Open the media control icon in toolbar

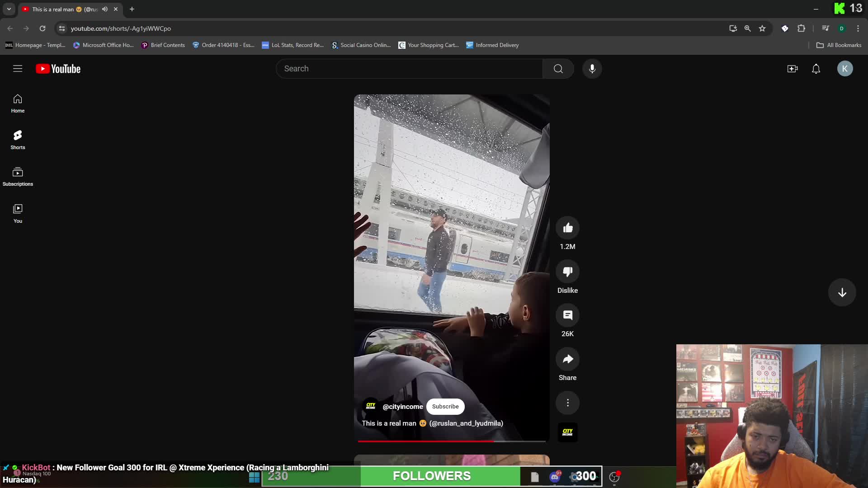tap(826, 28)
